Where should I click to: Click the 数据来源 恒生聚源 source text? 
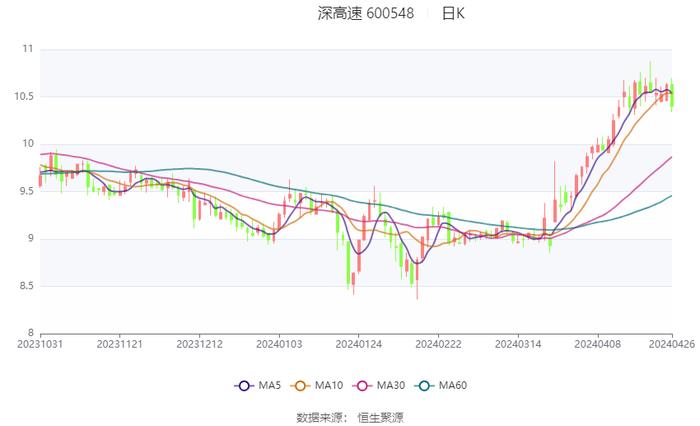[350, 418]
